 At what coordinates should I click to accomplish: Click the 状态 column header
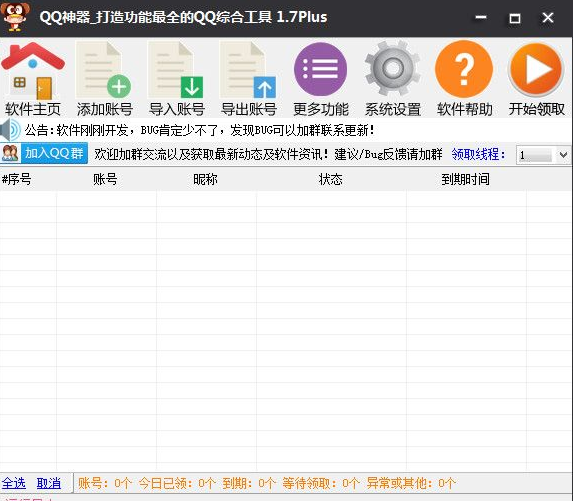pyautogui.click(x=331, y=179)
